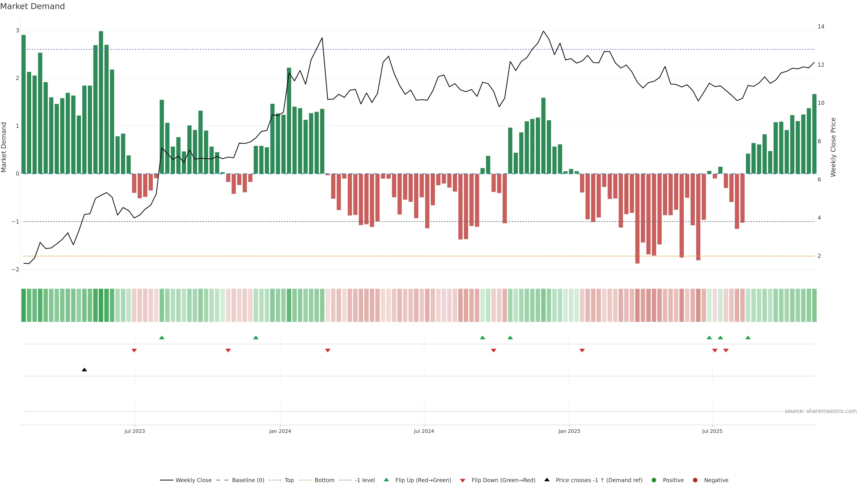Click the black triangle marker on the chart
This screenshot has height=488, width=868.
click(84, 370)
